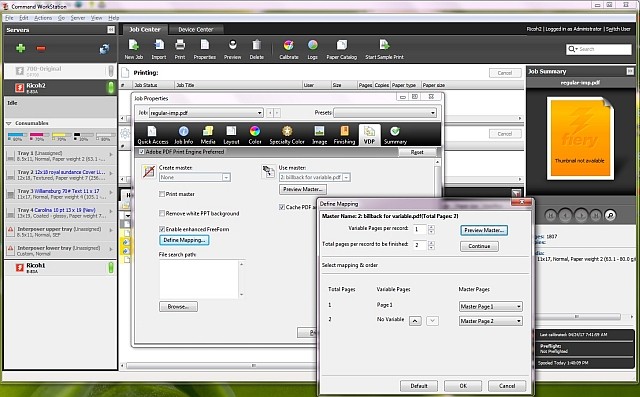
Task: Enable the Print master checkbox
Action: (162, 194)
